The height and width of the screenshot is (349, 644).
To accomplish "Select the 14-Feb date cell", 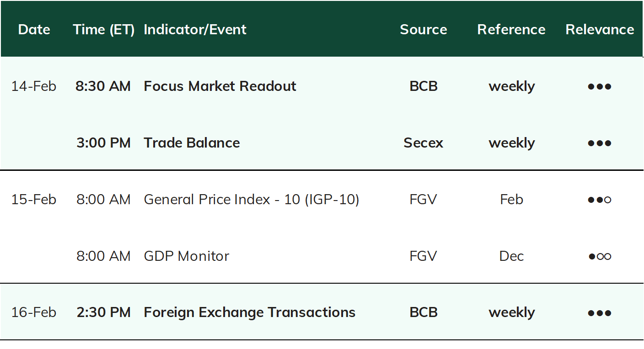I will pyautogui.click(x=34, y=86).
